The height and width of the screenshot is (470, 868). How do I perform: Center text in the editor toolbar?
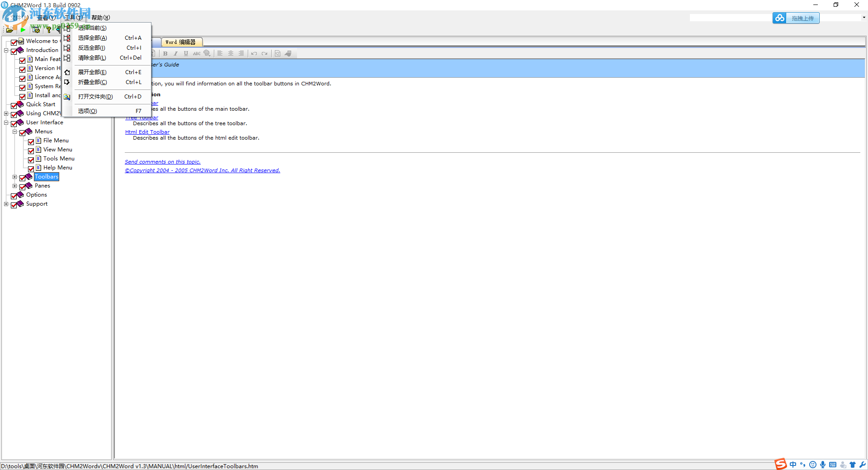[x=231, y=53]
